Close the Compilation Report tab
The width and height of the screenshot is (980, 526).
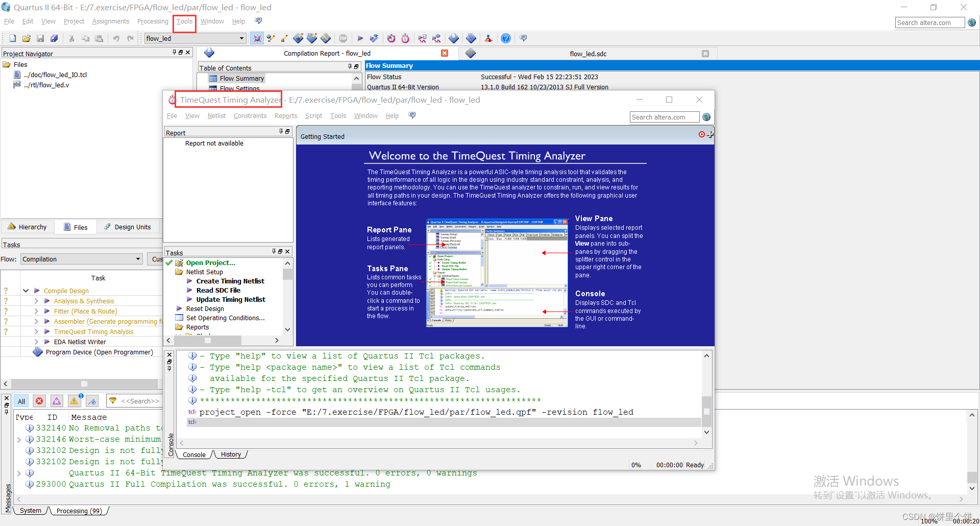(445, 53)
